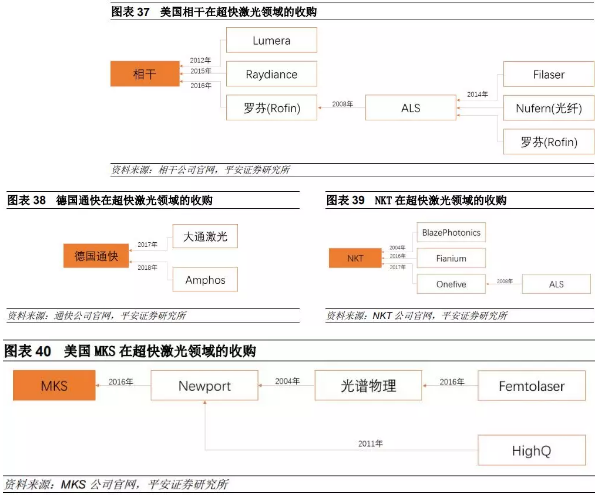
Task: Select the Filaser box
Action: point(549,74)
